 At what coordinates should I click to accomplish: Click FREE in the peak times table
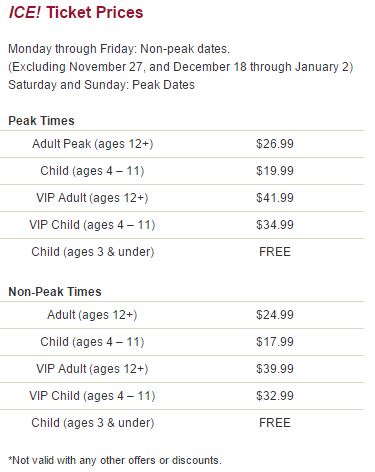click(275, 252)
